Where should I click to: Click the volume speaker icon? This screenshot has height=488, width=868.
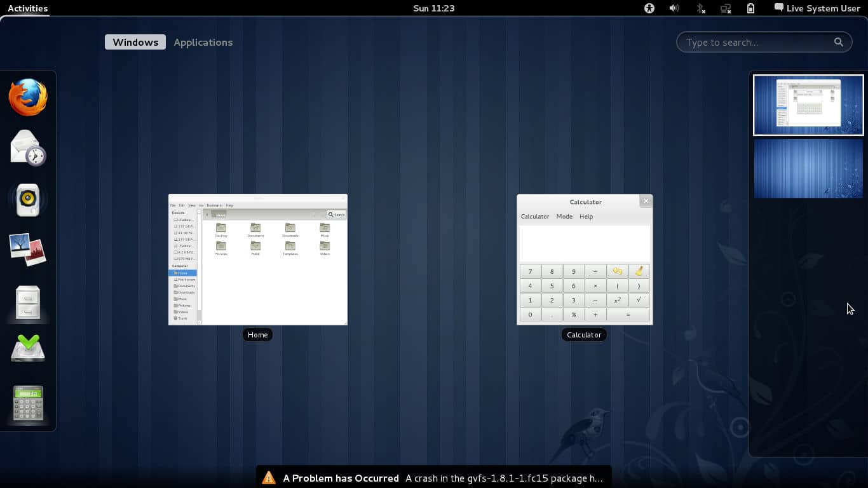[x=674, y=8]
